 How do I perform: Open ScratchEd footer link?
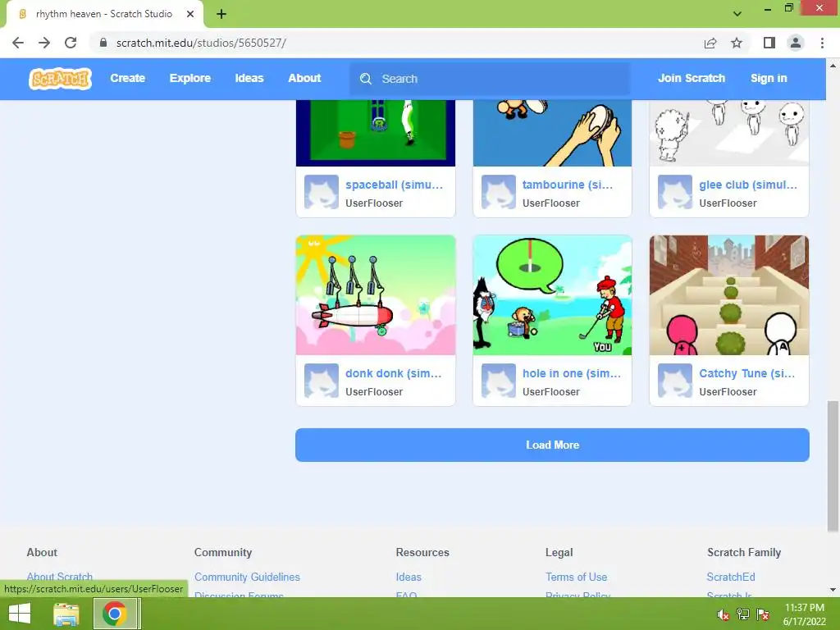(731, 577)
